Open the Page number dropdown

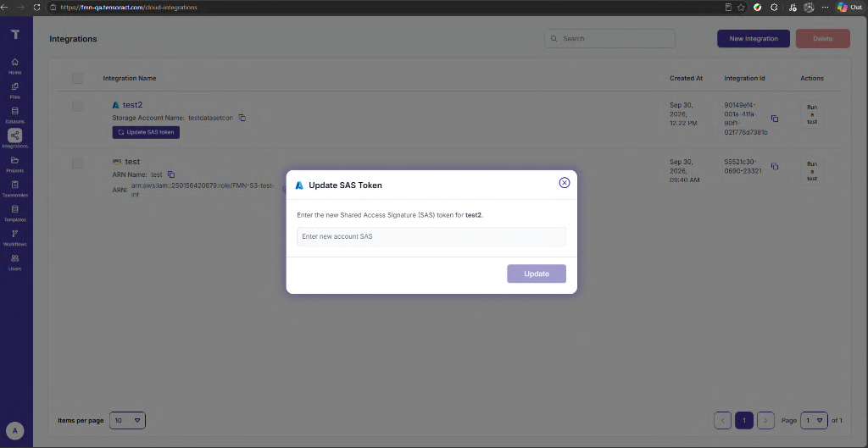pos(815,420)
